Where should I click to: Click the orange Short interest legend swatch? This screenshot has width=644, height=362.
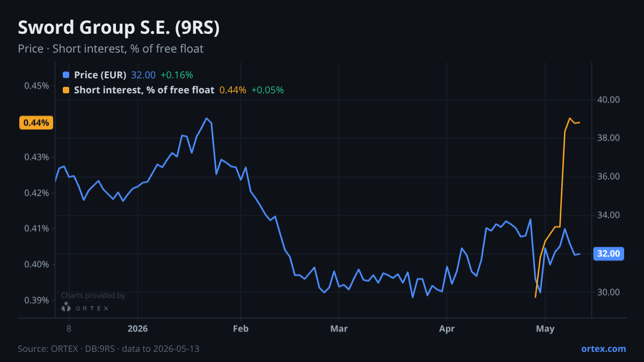[x=66, y=90]
